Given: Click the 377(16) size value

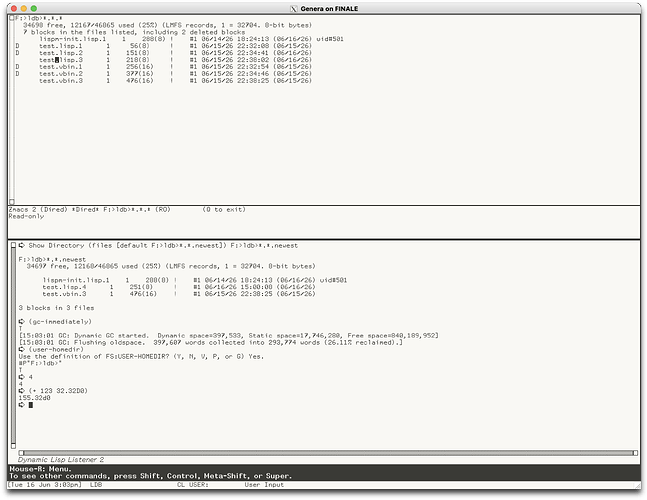Looking at the screenshot, I should click(x=139, y=74).
